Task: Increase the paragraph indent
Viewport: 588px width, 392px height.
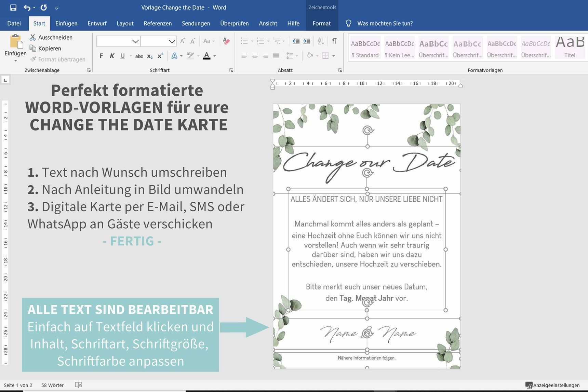Action: coord(307,41)
